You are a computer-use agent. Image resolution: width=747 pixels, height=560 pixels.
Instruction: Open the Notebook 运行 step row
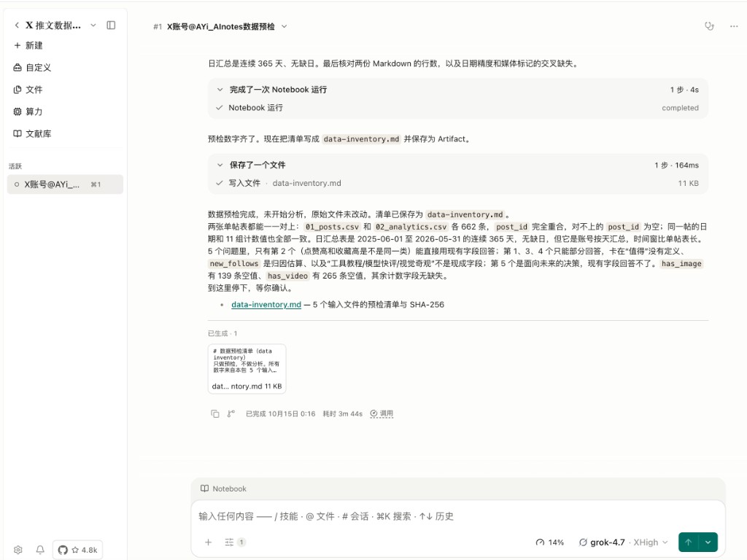point(458,108)
